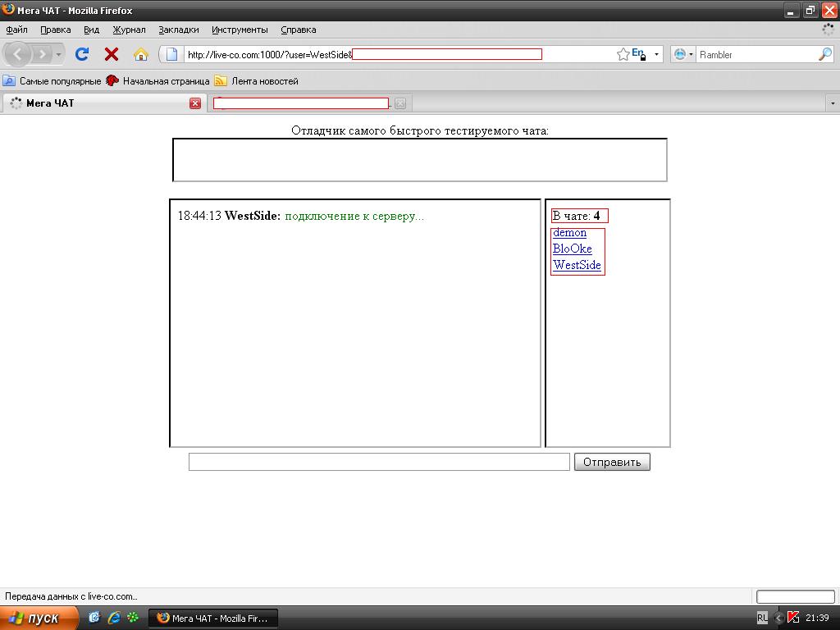
Task: Open the Инструменты menu
Action: tap(240, 30)
